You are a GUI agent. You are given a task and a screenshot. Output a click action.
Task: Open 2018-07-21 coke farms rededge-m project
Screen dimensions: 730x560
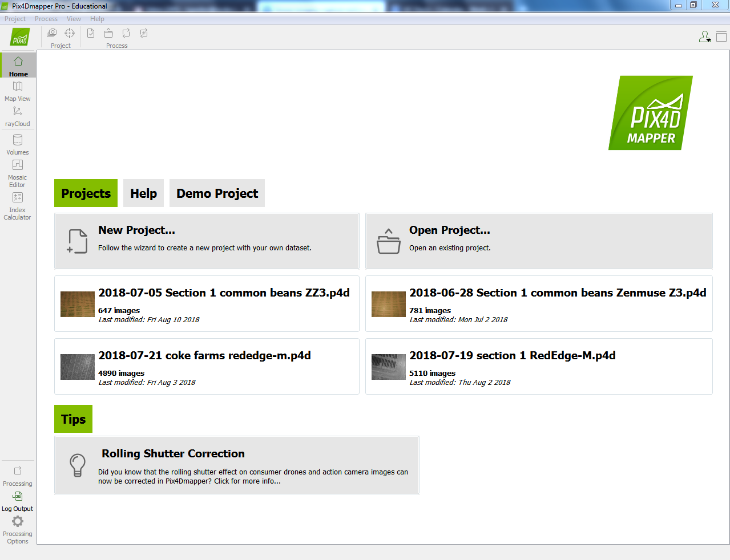(x=207, y=367)
